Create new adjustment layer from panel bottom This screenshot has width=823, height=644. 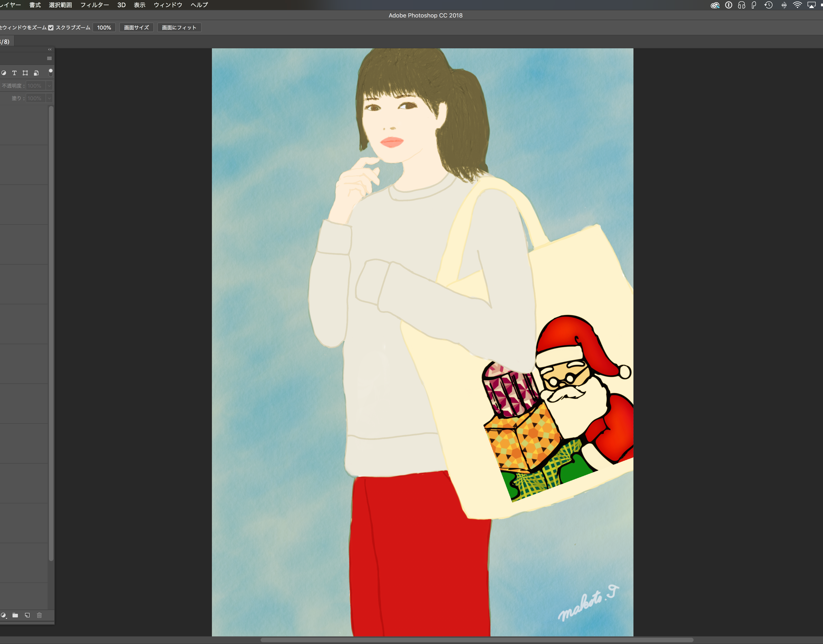(x=3, y=615)
